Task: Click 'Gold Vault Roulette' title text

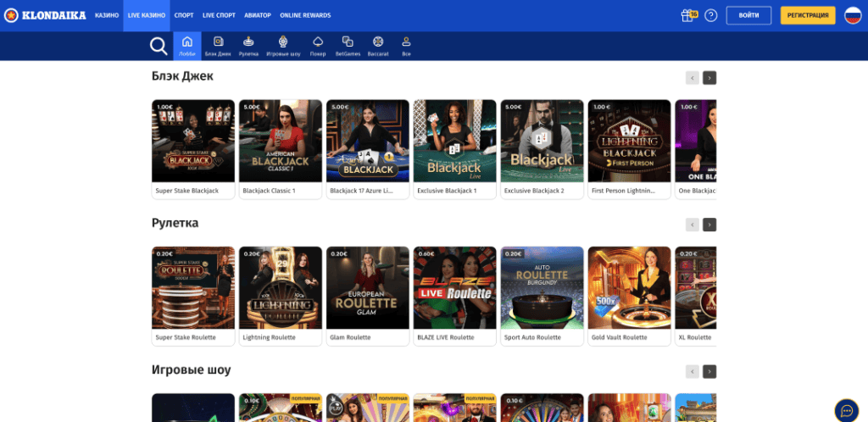Action: (x=620, y=337)
